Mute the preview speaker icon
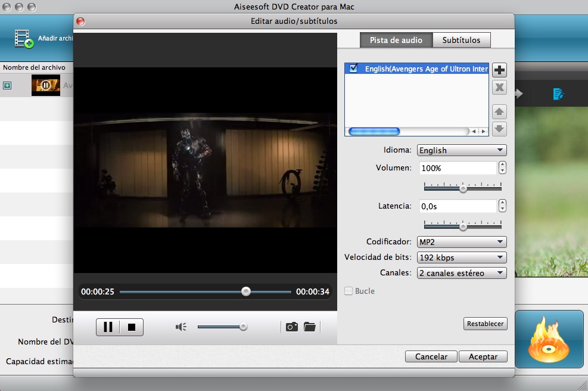Screen dimensions: 588x391 tap(181, 327)
